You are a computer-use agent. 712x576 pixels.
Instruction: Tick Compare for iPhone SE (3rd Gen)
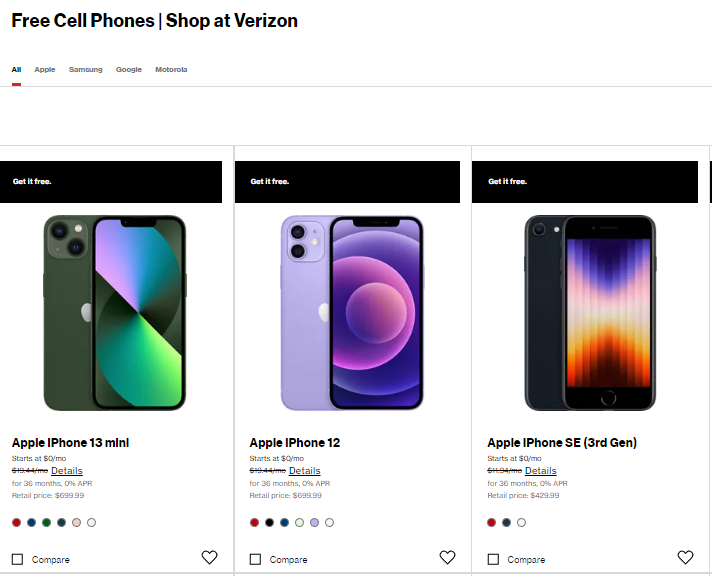[494, 559]
